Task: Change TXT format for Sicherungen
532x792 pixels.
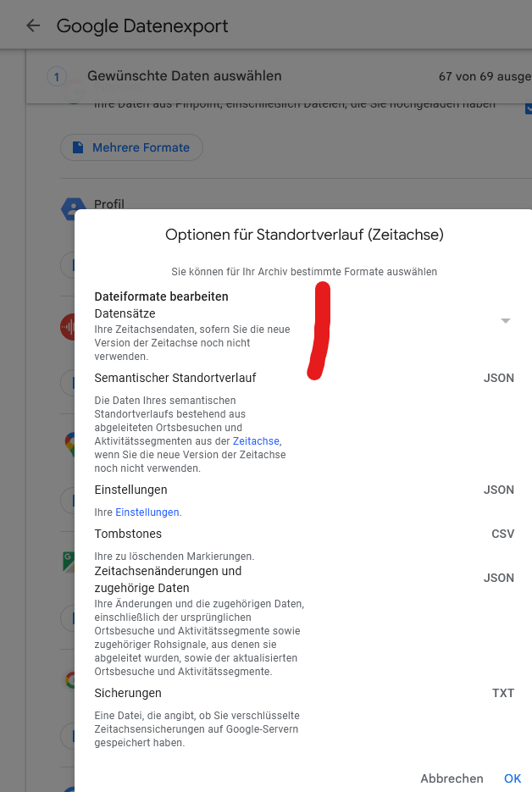Action: (503, 693)
